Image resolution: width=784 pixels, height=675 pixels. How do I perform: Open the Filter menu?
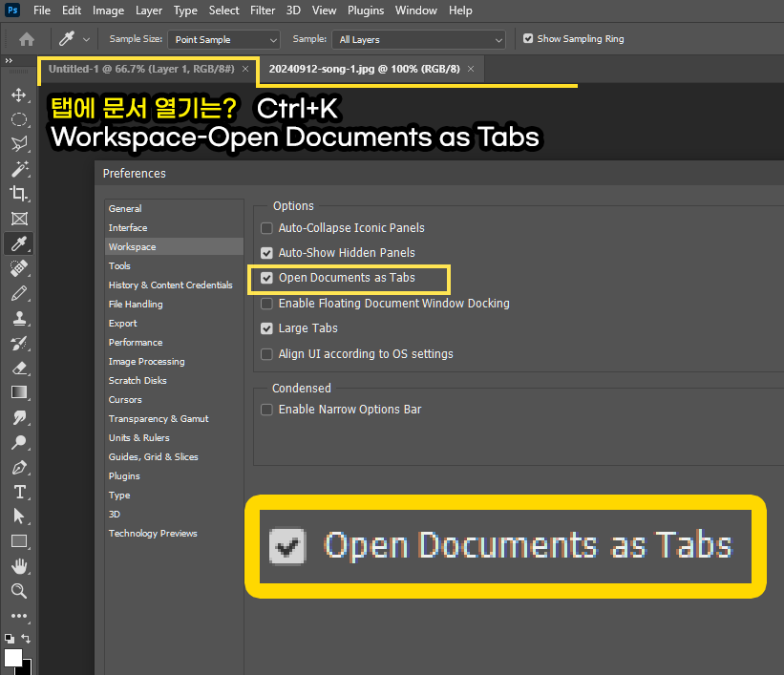coord(263,11)
